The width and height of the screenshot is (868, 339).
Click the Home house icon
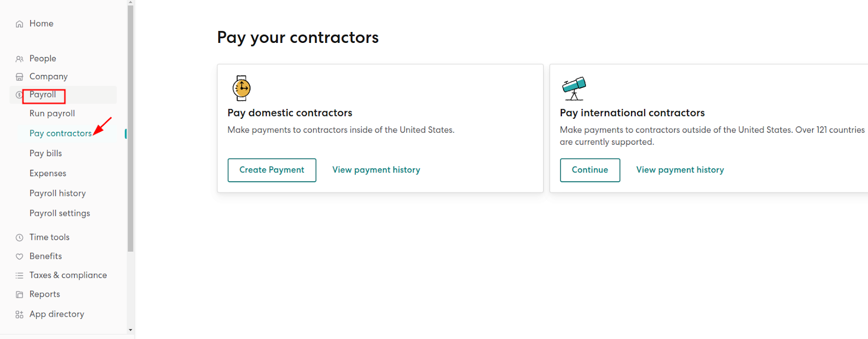coord(20,24)
